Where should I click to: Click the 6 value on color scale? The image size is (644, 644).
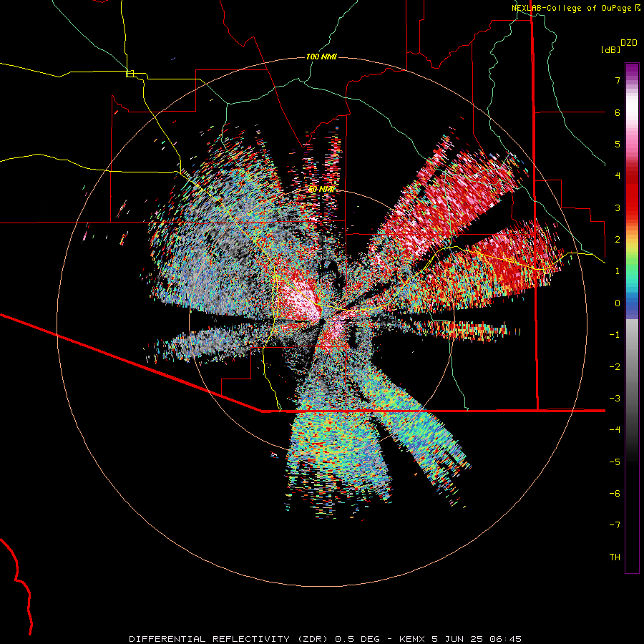618,112
